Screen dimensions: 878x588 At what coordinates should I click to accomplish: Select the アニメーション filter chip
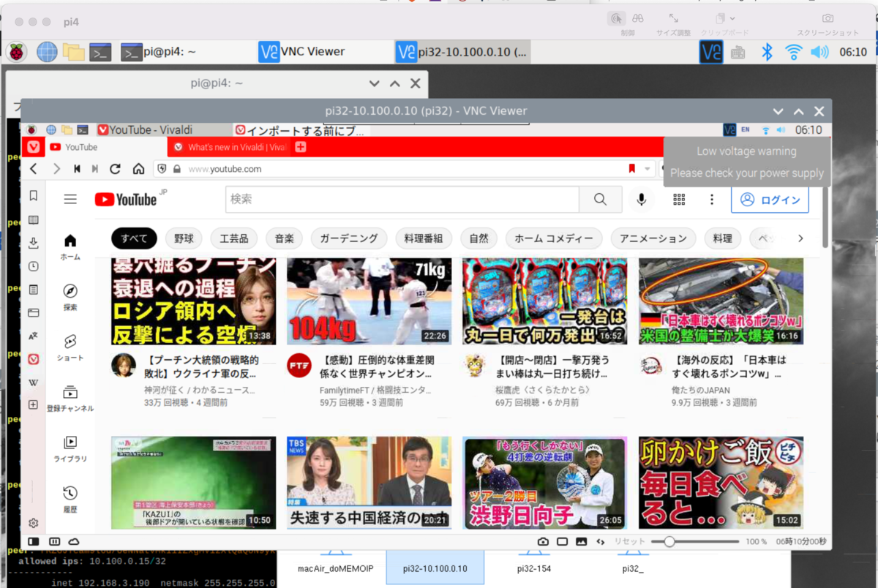(x=653, y=238)
